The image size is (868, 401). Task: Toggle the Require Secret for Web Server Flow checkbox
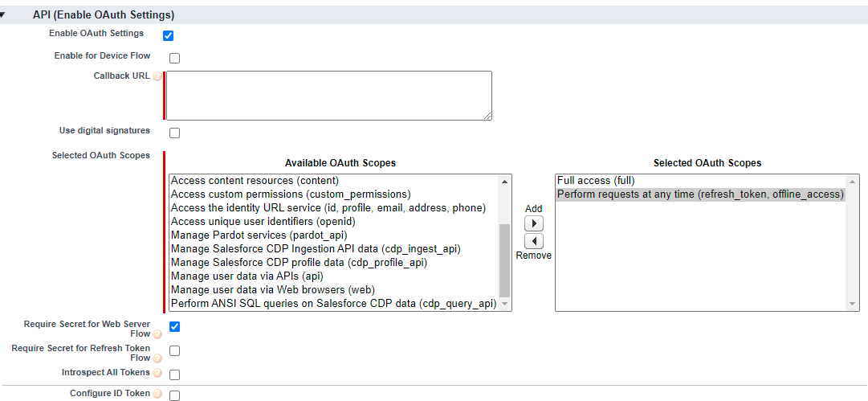pyautogui.click(x=174, y=327)
